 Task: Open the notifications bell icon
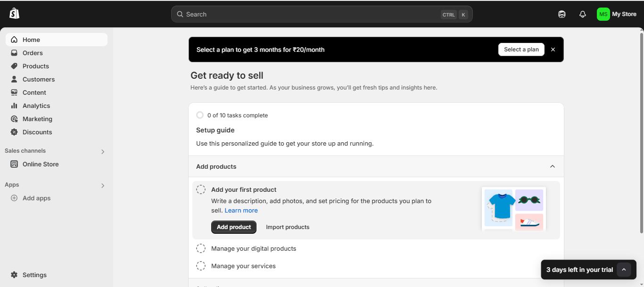583,14
